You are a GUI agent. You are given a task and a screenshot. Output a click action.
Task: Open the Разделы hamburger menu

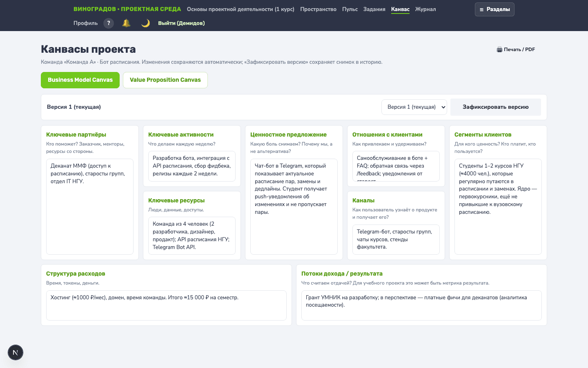(x=494, y=9)
